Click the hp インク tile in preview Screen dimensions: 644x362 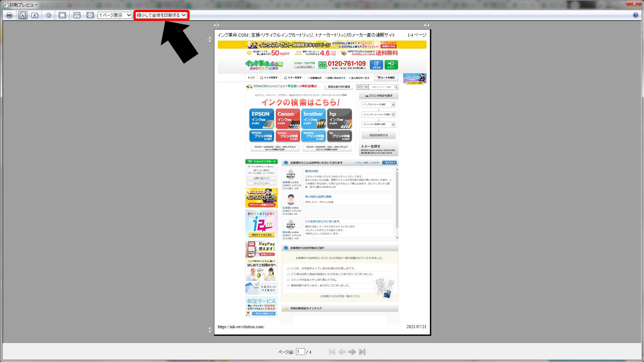(339, 119)
